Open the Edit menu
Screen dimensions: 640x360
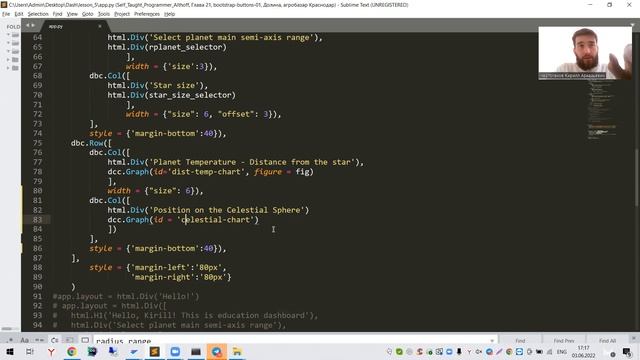(x=19, y=14)
